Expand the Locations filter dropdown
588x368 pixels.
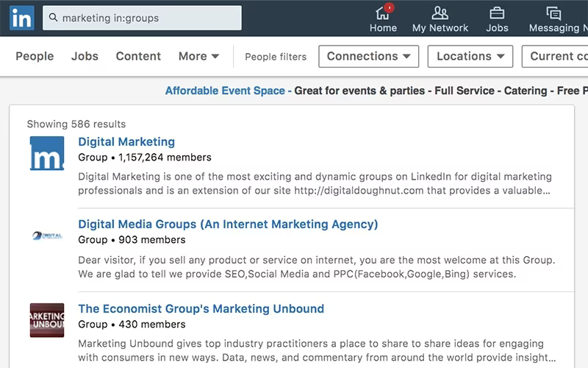point(470,57)
